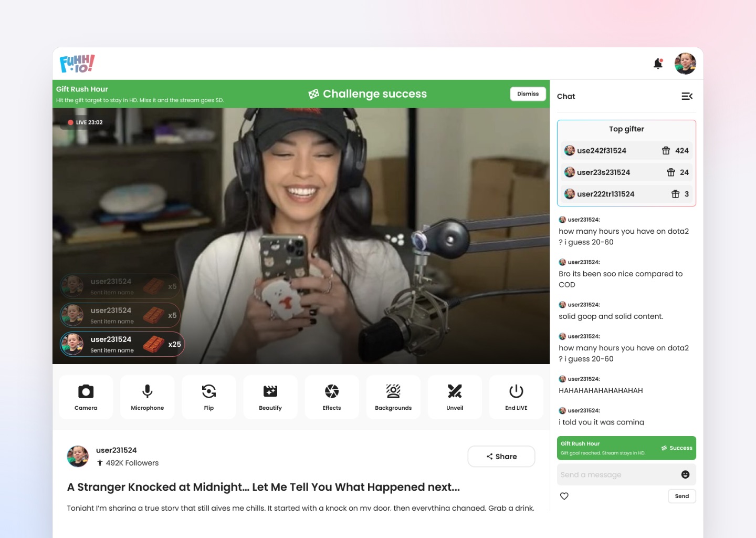The width and height of the screenshot is (756, 538).
Task: Collapse the Chat panel
Action: pos(687,96)
